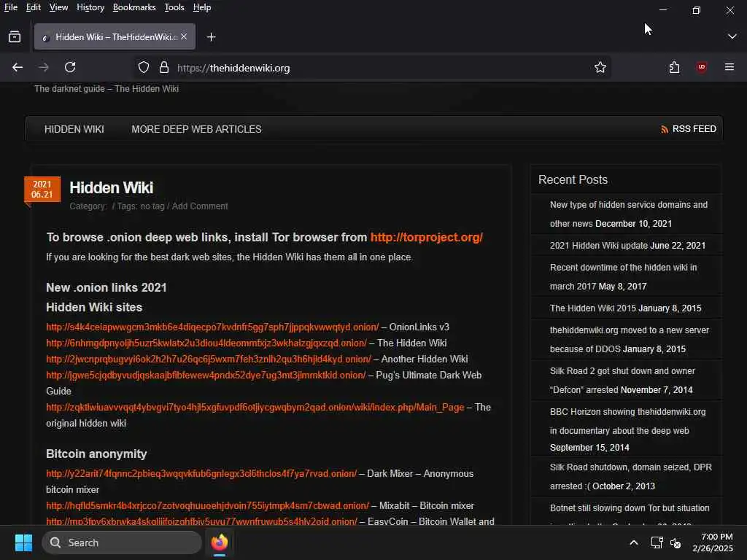Open the Tools menu
The image size is (747, 560).
point(174,7)
